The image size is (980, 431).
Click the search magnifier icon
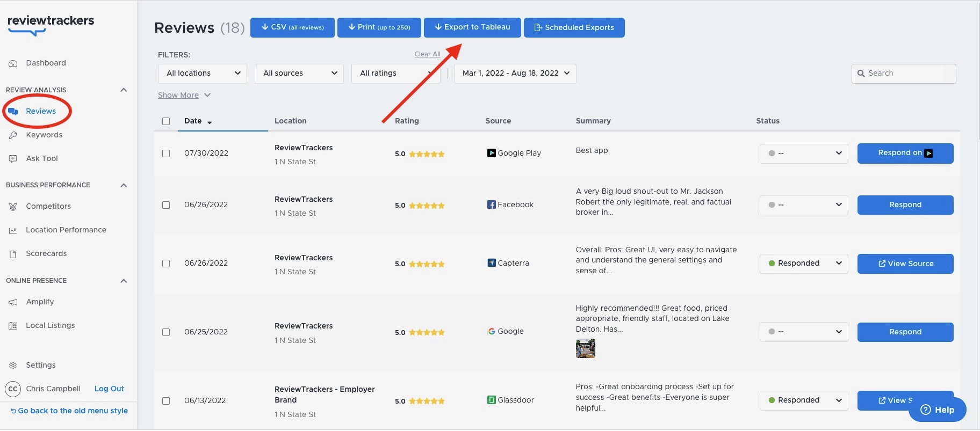861,74
